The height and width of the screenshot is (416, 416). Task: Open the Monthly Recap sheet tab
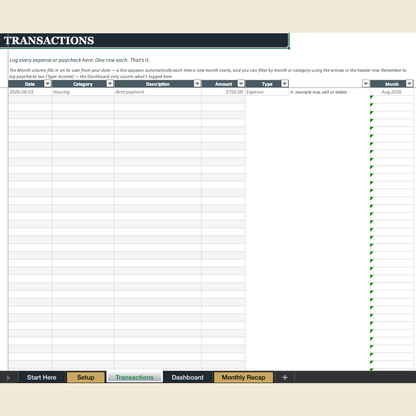click(243, 377)
